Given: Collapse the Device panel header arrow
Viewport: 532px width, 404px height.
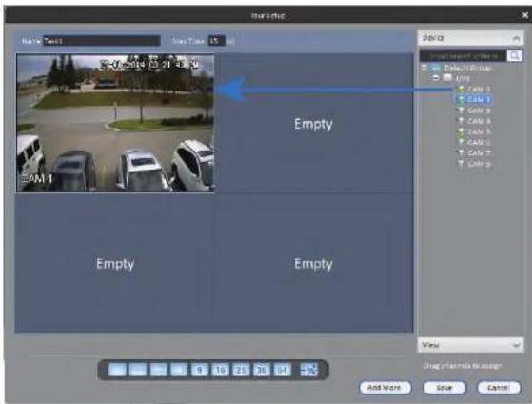Looking at the screenshot, I should [x=516, y=38].
